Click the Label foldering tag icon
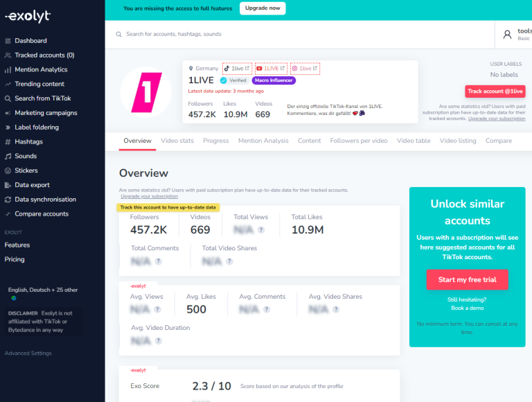 coord(8,128)
